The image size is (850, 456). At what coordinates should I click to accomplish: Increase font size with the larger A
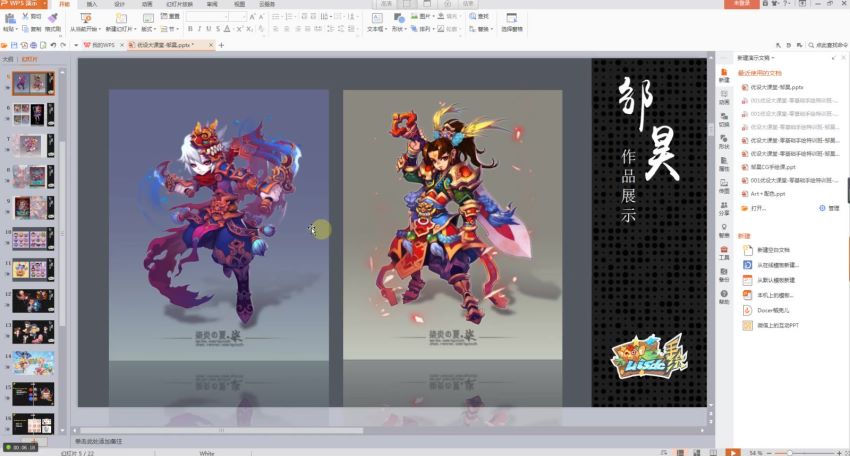point(252,17)
